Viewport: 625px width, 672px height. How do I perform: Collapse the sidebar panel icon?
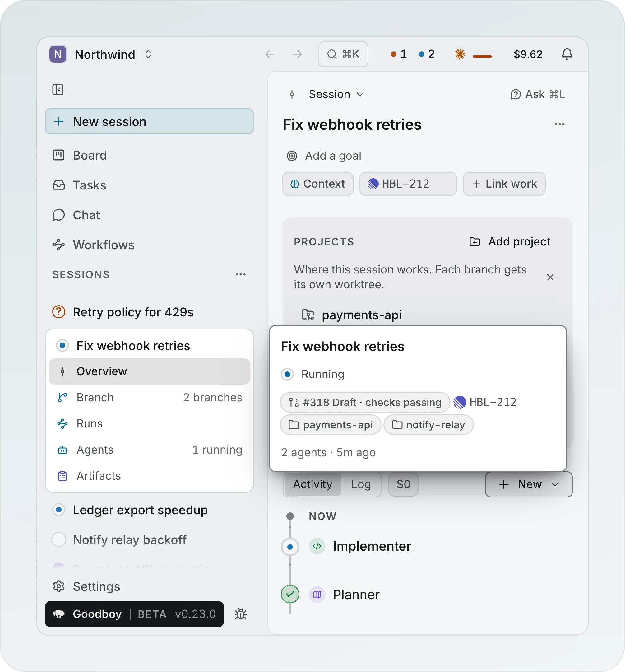[x=58, y=90]
